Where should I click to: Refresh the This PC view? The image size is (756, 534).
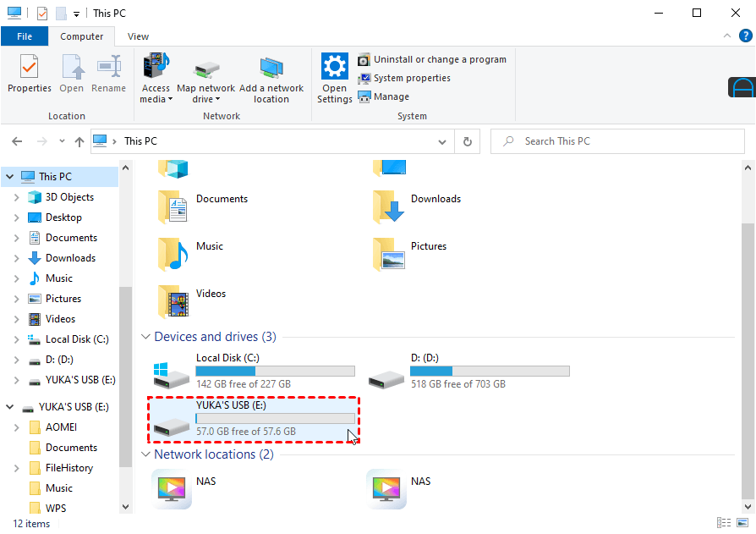[x=467, y=142]
